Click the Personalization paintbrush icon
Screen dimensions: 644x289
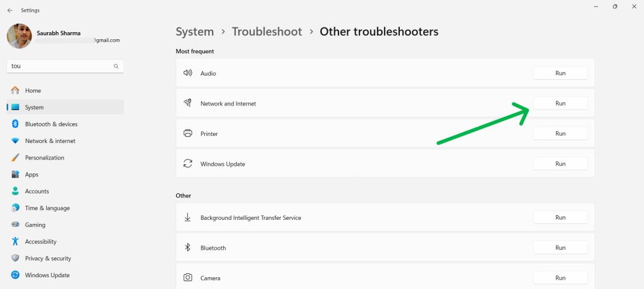[x=15, y=158]
